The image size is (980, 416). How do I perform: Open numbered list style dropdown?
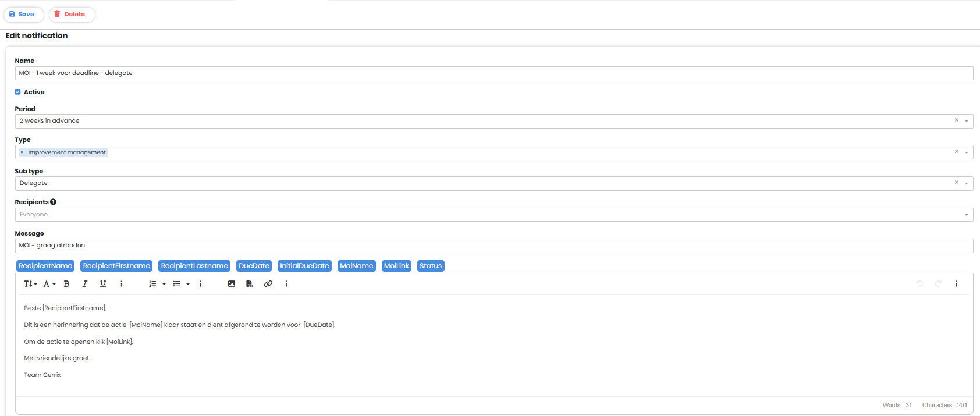pos(164,285)
